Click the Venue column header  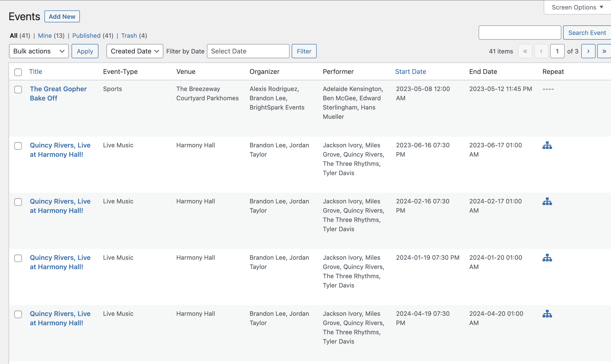186,71
